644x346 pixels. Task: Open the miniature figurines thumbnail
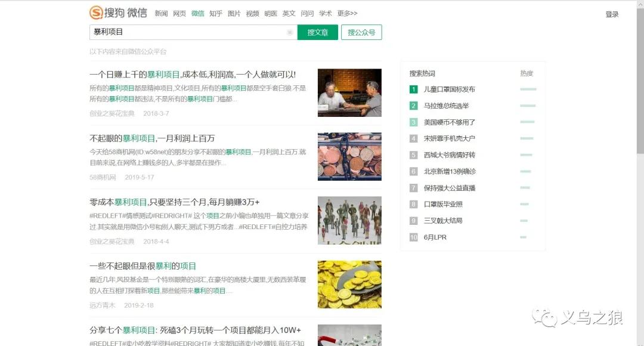(349, 220)
